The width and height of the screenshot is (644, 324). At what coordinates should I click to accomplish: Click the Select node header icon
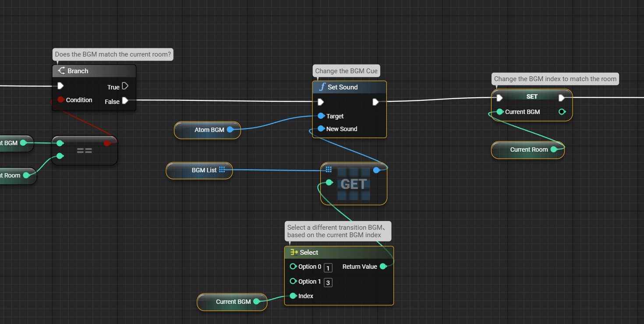pyautogui.click(x=294, y=253)
